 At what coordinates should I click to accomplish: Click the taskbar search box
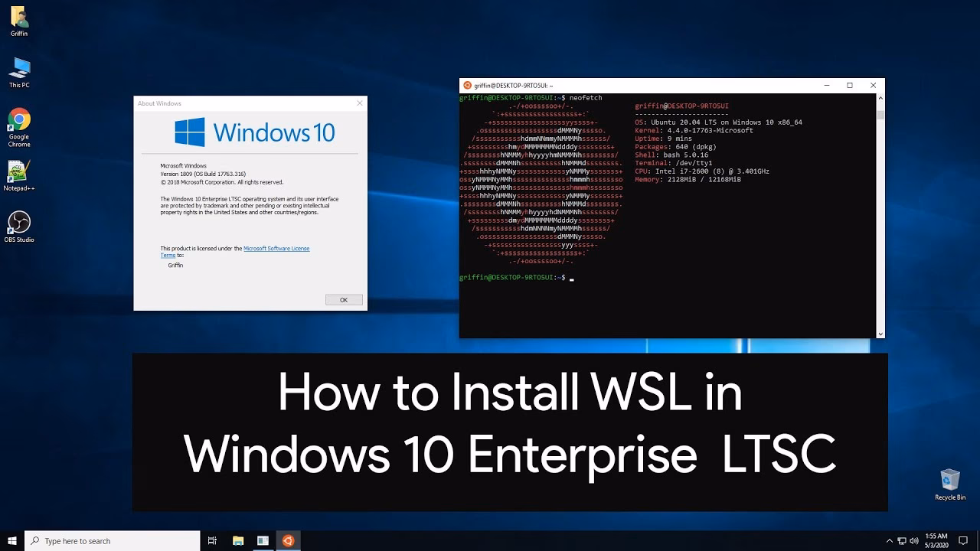pyautogui.click(x=113, y=541)
